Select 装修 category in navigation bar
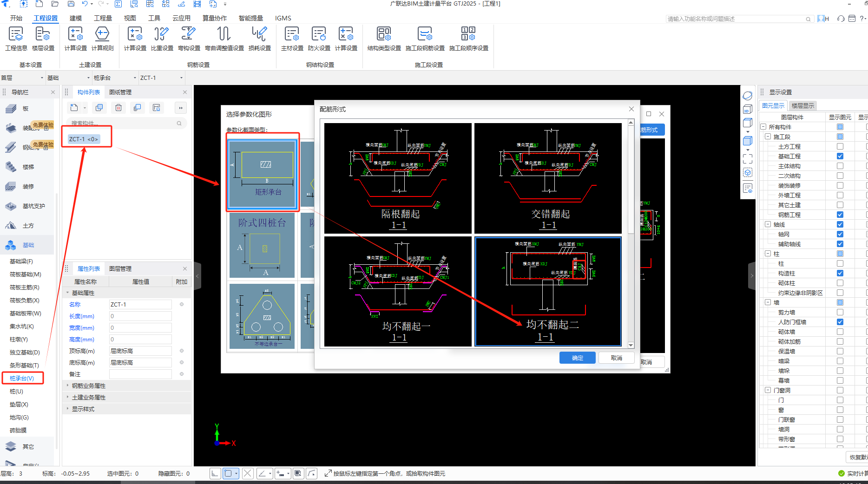868x484 pixels. click(27, 186)
